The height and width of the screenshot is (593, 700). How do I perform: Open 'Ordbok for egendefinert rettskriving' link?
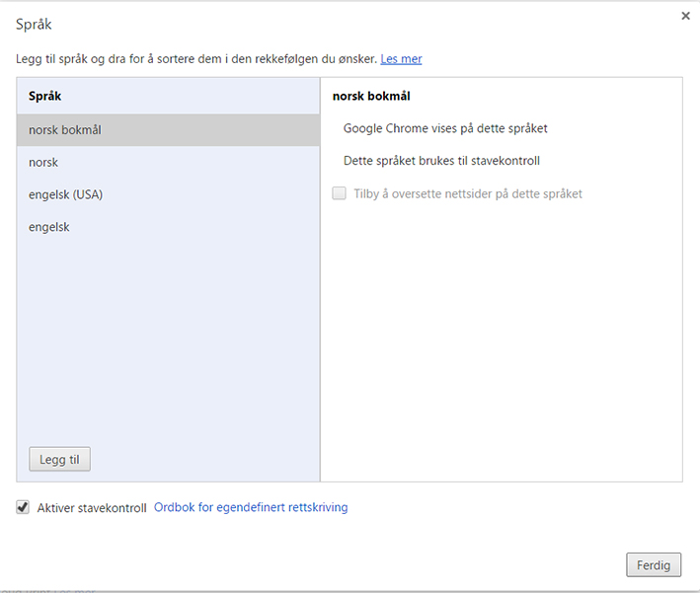pyautogui.click(x=251, y=508)
